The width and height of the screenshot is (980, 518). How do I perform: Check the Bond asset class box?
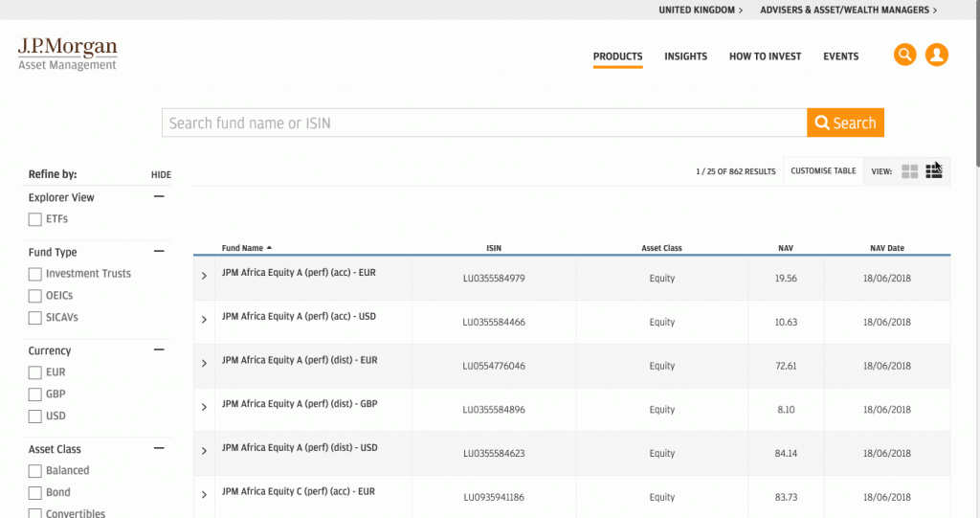point(35,493)
